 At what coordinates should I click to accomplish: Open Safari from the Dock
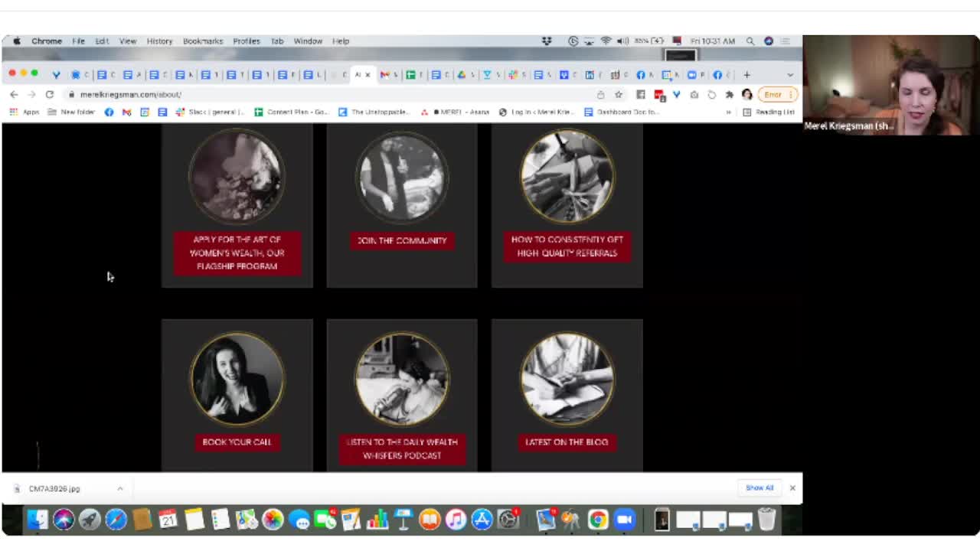point(116,520)
